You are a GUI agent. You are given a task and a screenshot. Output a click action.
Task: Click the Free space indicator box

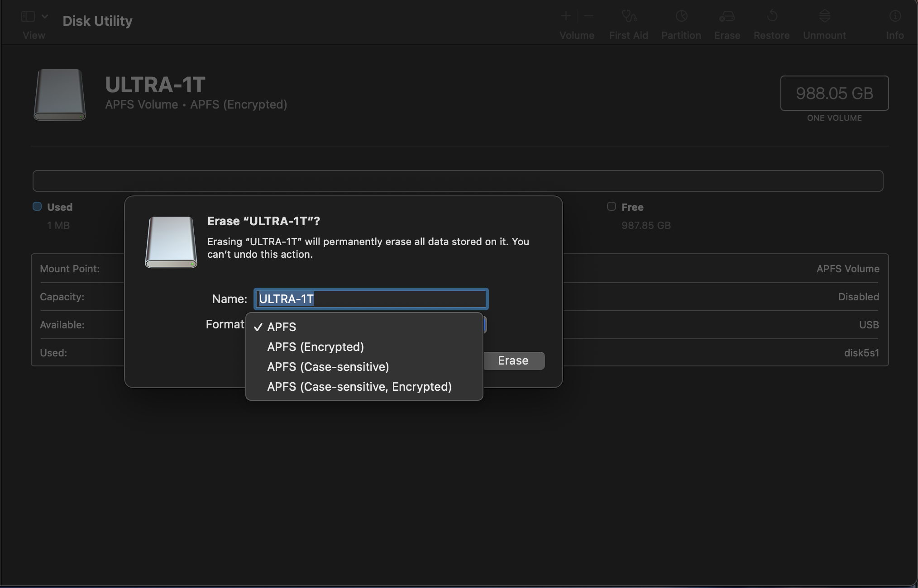pos(611,207)
